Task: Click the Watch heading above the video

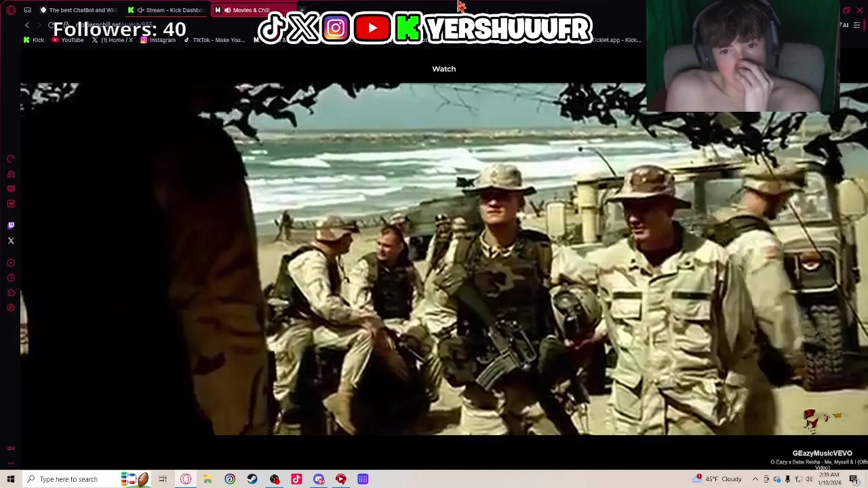Action: click(x=444, y=68)
